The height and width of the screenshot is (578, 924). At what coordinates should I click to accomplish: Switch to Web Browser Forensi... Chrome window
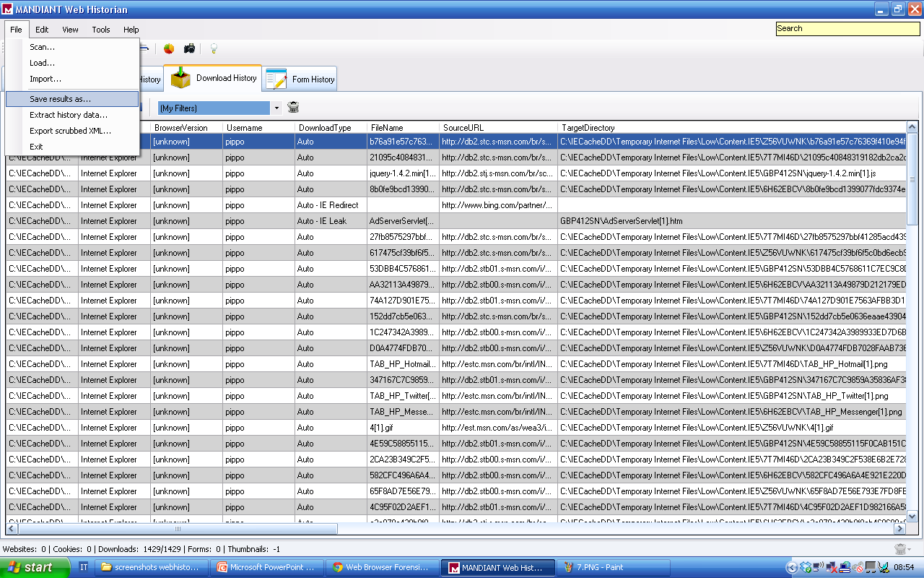382,568
